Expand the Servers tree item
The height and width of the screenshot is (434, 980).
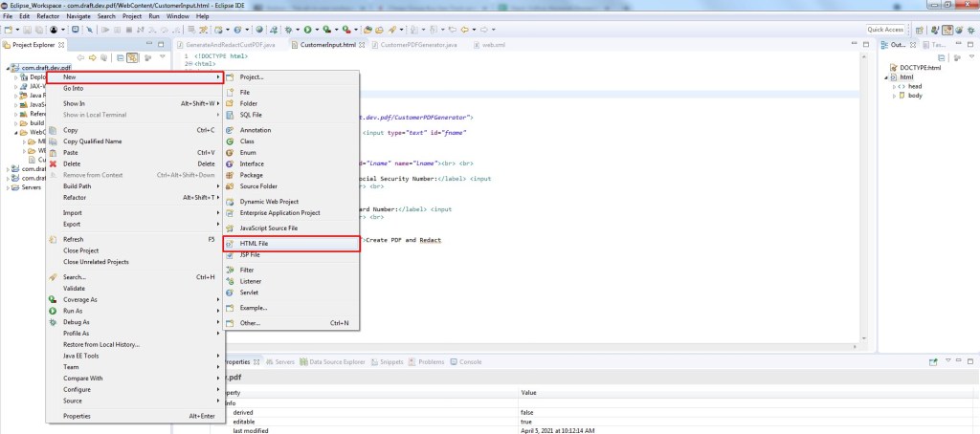click(8, 187)
